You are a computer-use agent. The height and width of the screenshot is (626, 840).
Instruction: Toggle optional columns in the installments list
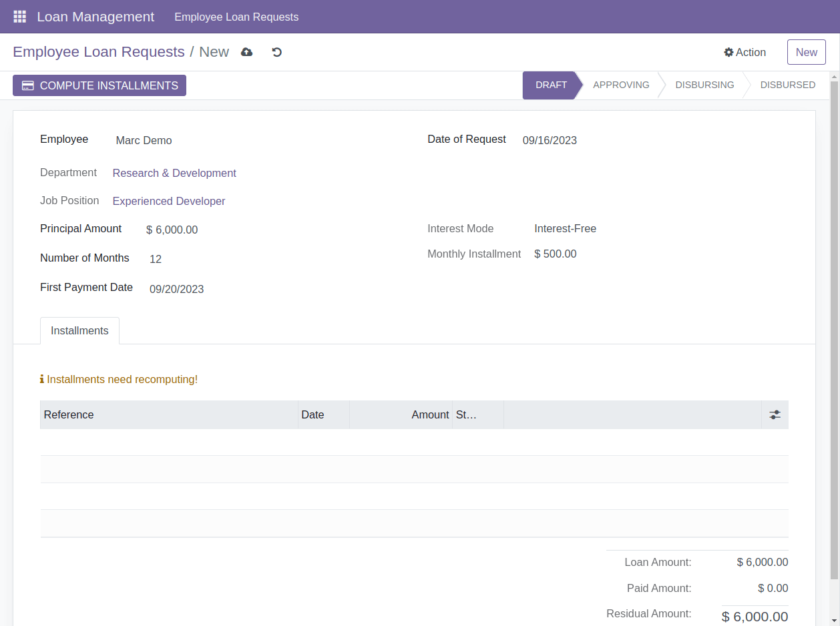click(x=775, y=414)
